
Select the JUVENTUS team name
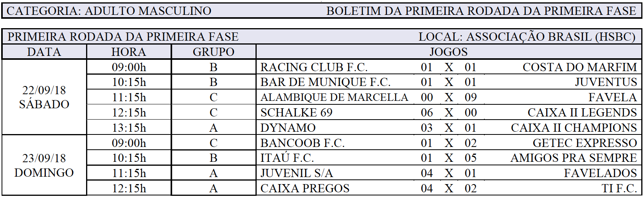[x=606, y=82]
